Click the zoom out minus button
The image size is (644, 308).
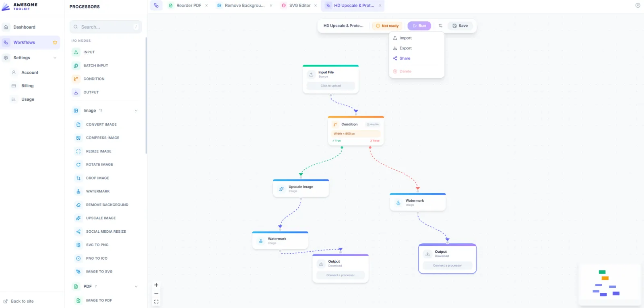(x=156, y=293)
